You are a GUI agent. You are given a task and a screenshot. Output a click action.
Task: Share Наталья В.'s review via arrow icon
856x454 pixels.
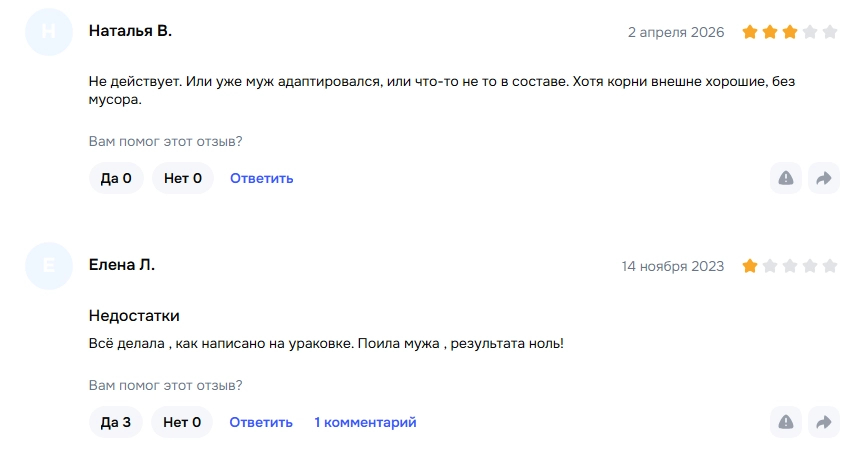[824, 178]
